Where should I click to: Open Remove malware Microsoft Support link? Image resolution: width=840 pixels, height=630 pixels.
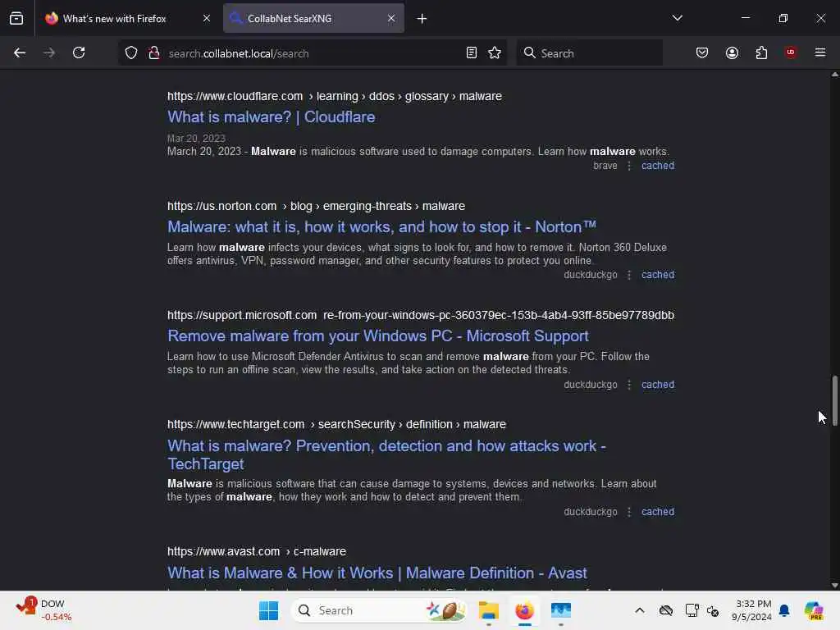pos(377,336)
